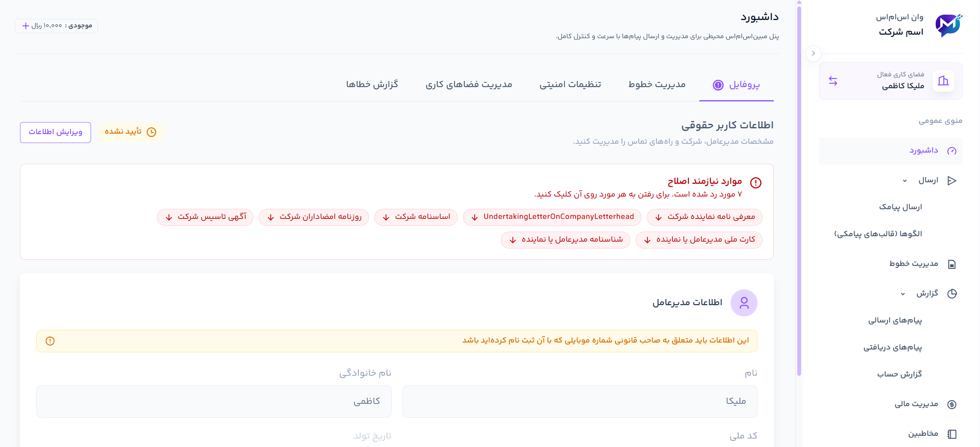Collapse the sidebar with the chevron button
The height and width of the screenshot is (447, 980).
point(813,53)
